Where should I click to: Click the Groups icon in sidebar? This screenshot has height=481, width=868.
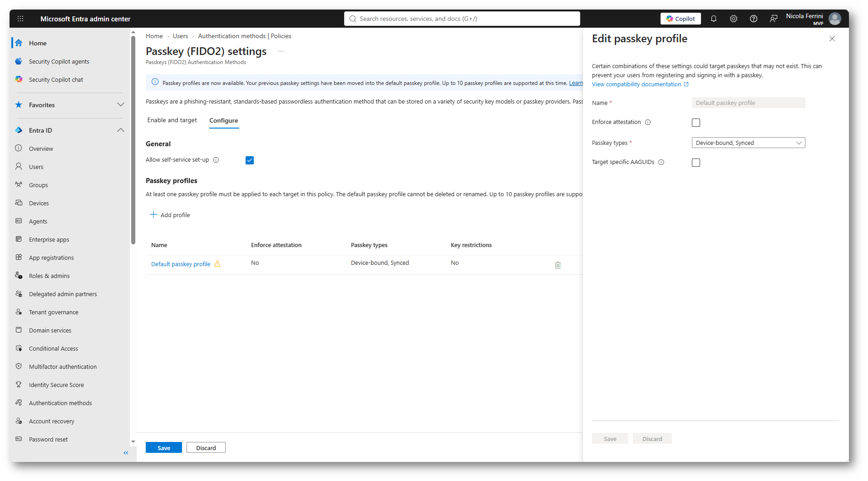pos(19,184)
